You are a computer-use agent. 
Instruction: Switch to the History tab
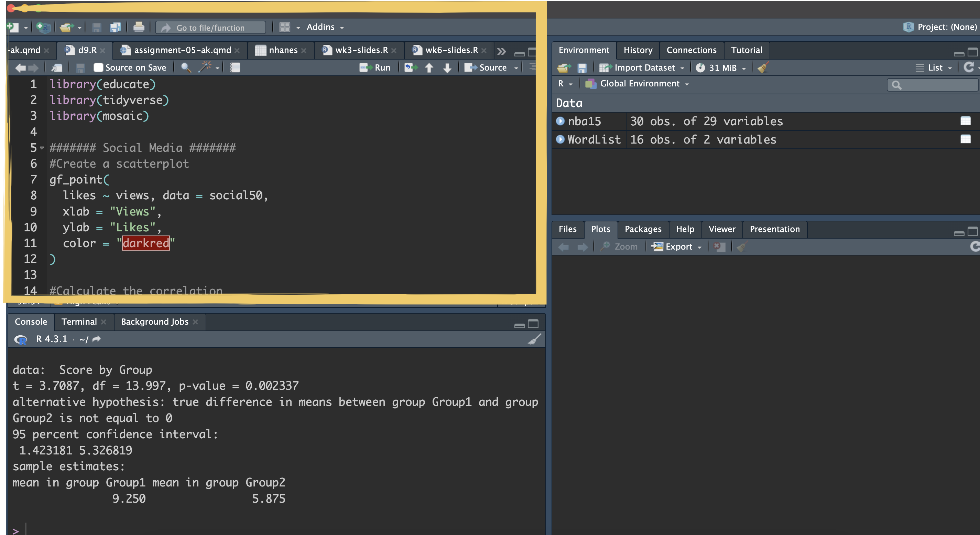638,50
